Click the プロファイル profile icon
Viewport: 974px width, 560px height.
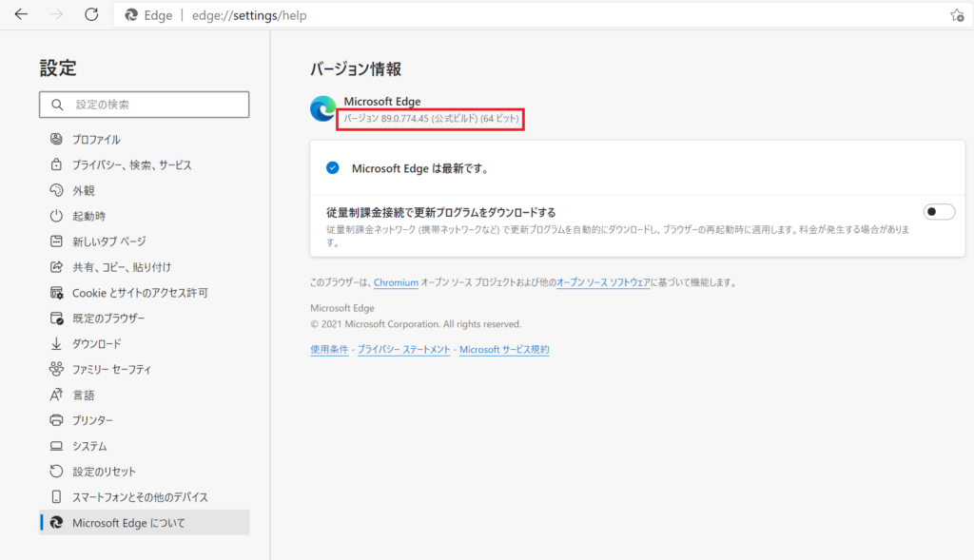point(56,139)
